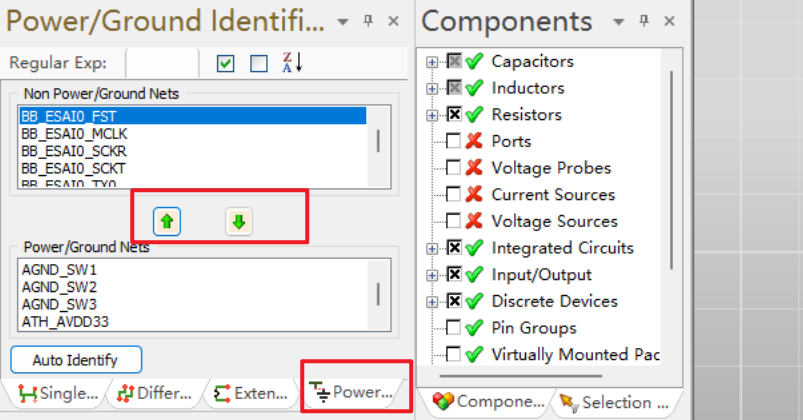Click the green check beside Virtually Mounted Pac
803x420 pixels.
click(x=474, y=354)
